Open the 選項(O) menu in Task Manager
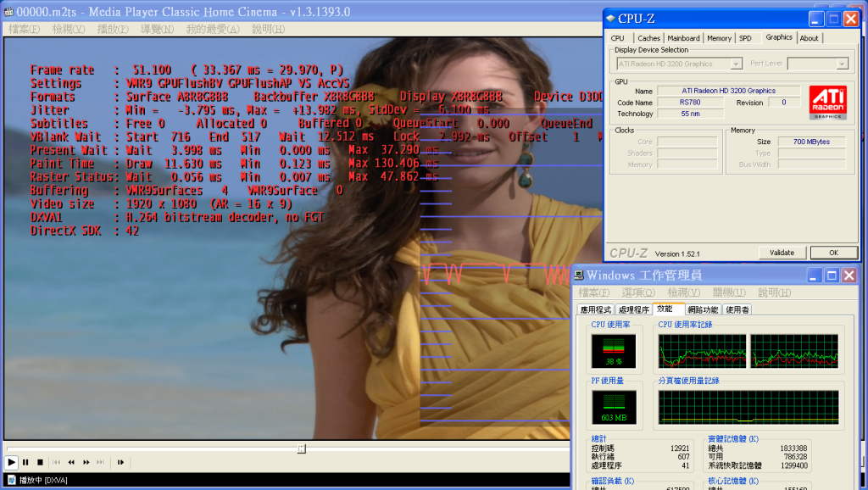 coord(638,292)
